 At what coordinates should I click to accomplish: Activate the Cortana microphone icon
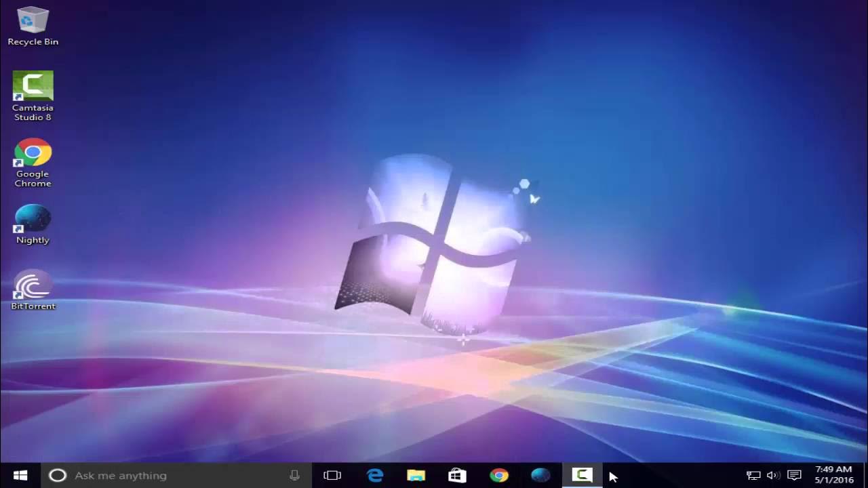pos(294,475)
